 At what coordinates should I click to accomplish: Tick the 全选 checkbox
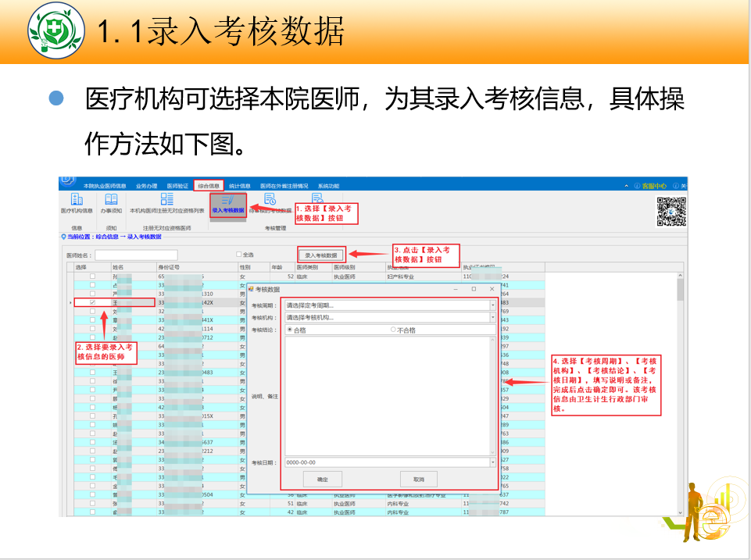[240, 255]
